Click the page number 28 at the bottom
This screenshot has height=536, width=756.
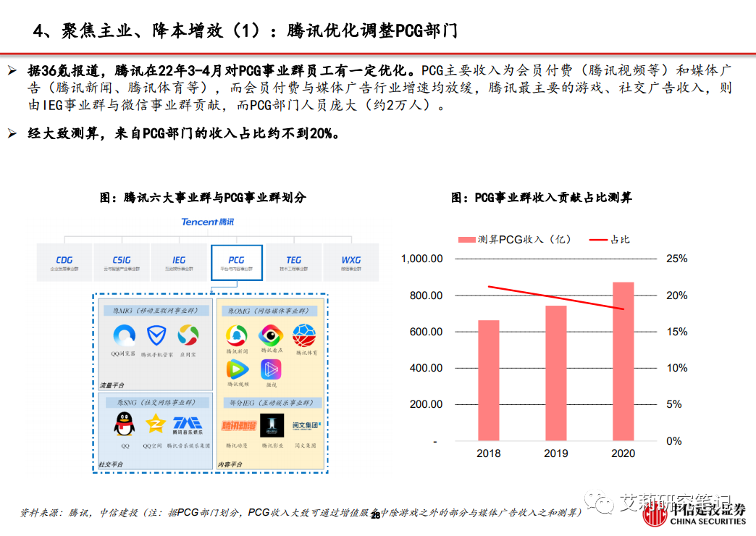tap(376, 515)
